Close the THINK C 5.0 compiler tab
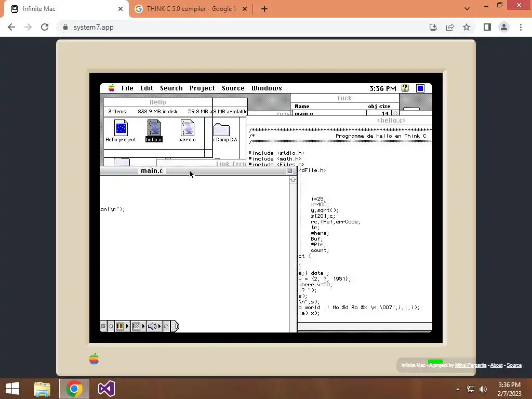 click(245, 9)
